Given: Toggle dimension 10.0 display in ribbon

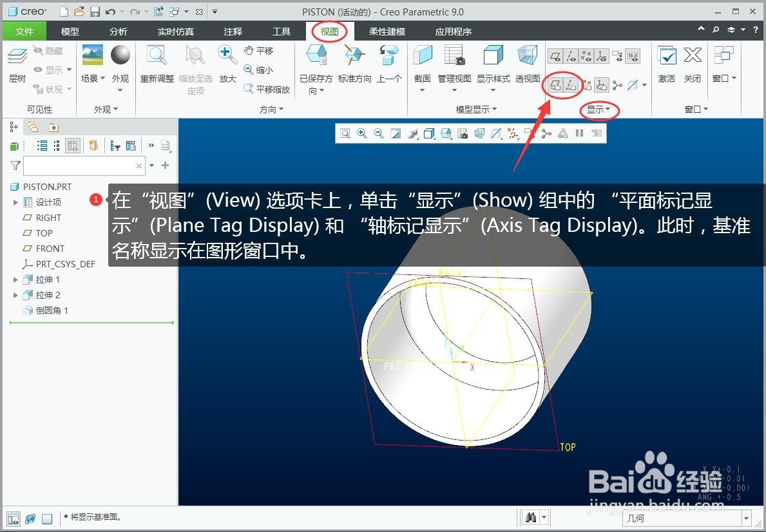Looking at the screenshot, I should click(x=633, y=57).
